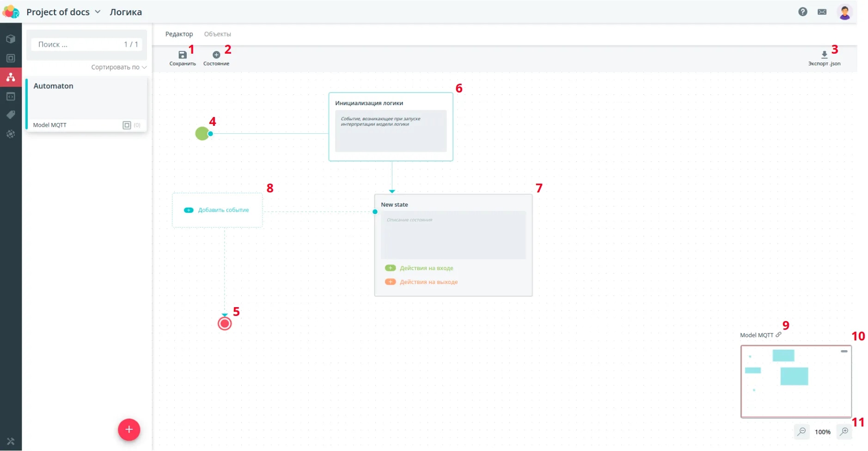Screen dimensions: 868x451
Task: Open the gear-like sidebar icon
Action: point(11,134)
